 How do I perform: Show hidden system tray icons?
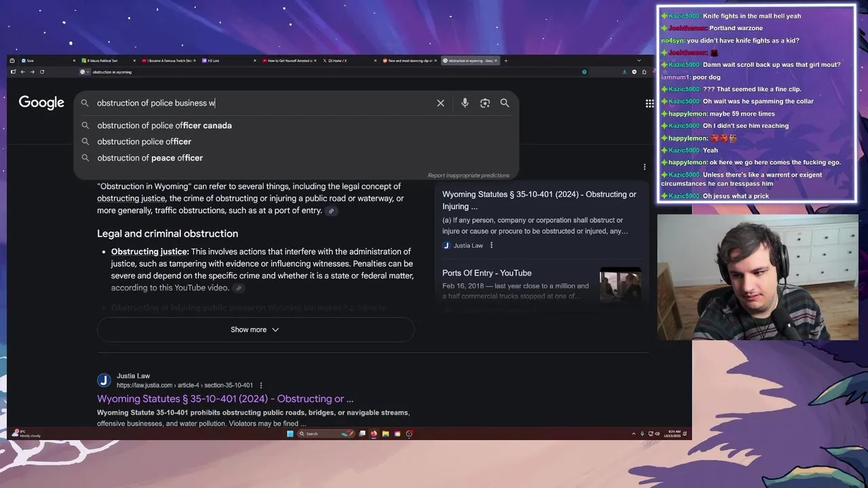pos(633,434)
